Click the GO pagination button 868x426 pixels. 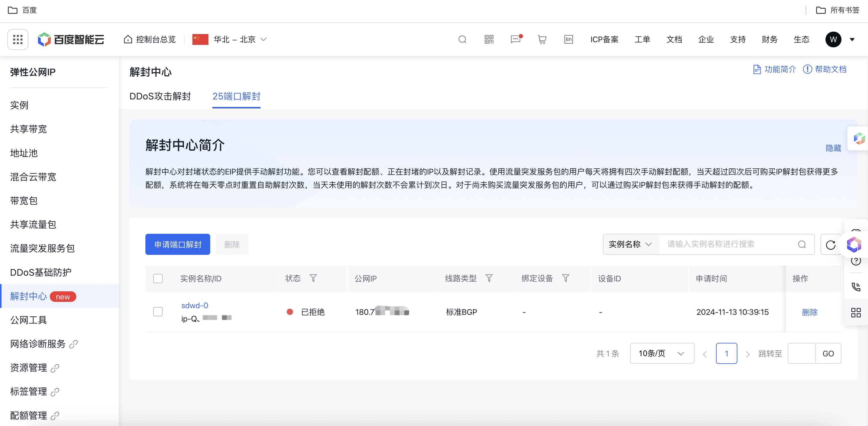tap(828, 353)
